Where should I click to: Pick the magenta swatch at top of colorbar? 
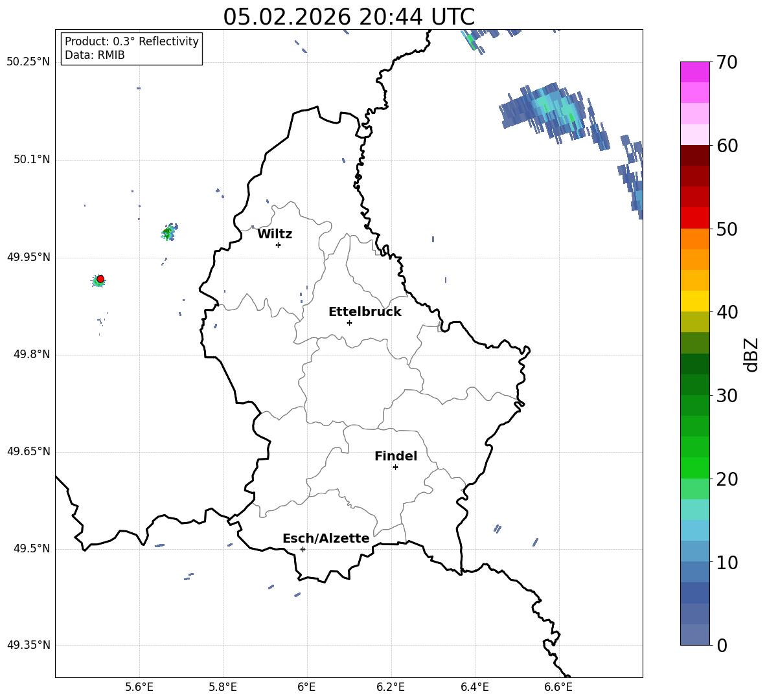tap(694, 72)
